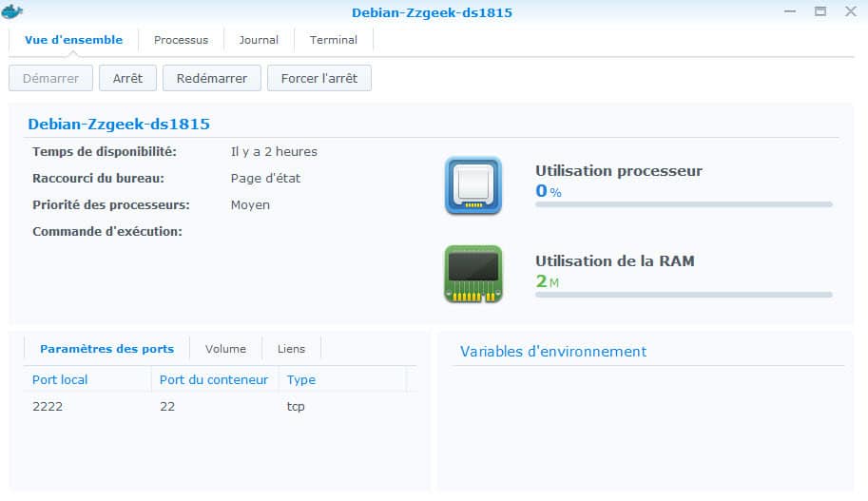Click the RAM usage memory chip icon
The height and width of the screenshot is (501, 868).
[473, 274]
